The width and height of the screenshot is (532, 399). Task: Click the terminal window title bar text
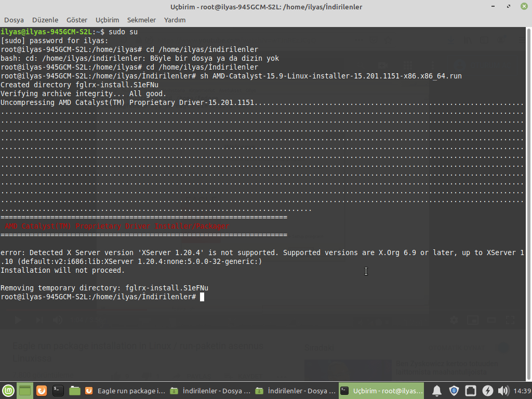click(266, 7)
